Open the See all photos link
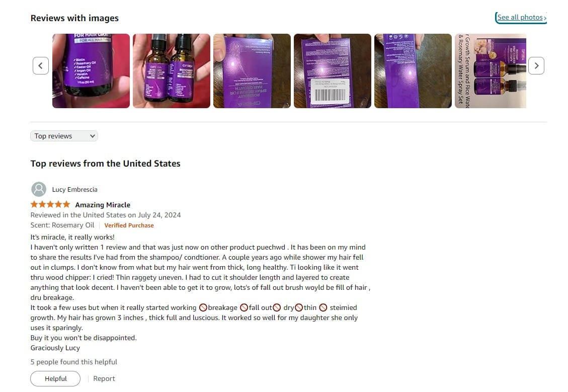Screen dimensions: 568x392 click(x=520, y=18)
